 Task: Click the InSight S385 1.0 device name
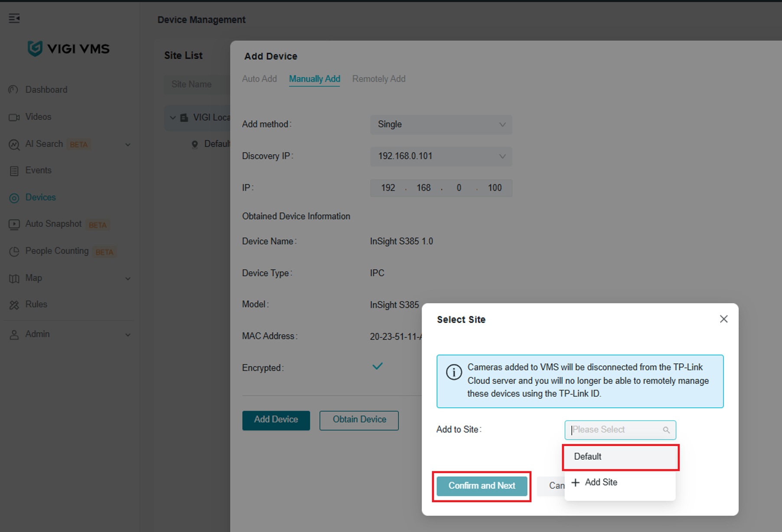point(401,241)
